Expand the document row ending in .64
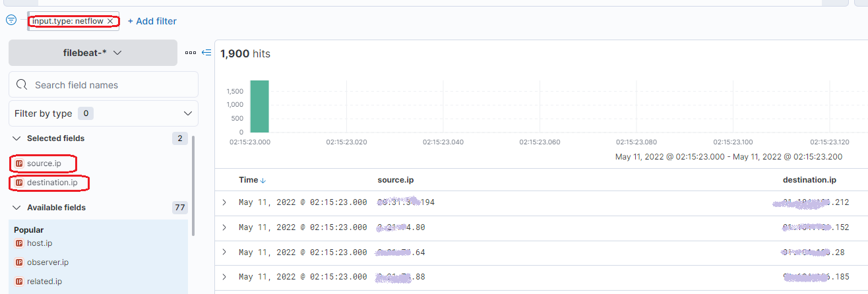 224,252
